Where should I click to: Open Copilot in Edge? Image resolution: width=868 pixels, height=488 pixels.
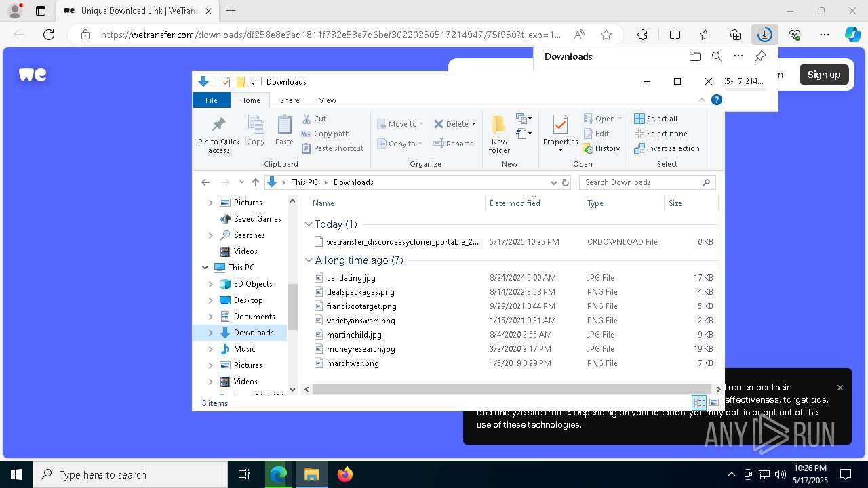click(x=852, y=35)
